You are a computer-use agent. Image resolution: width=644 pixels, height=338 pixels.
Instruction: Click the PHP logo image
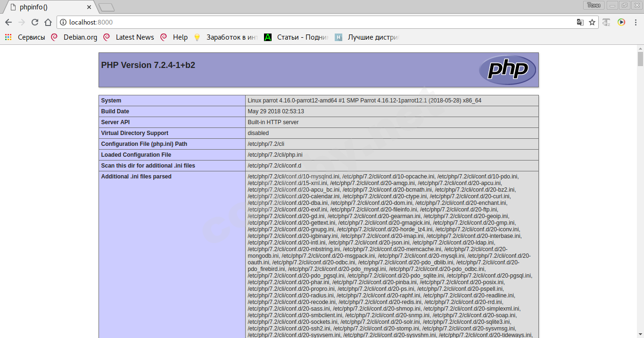[507, 70]
